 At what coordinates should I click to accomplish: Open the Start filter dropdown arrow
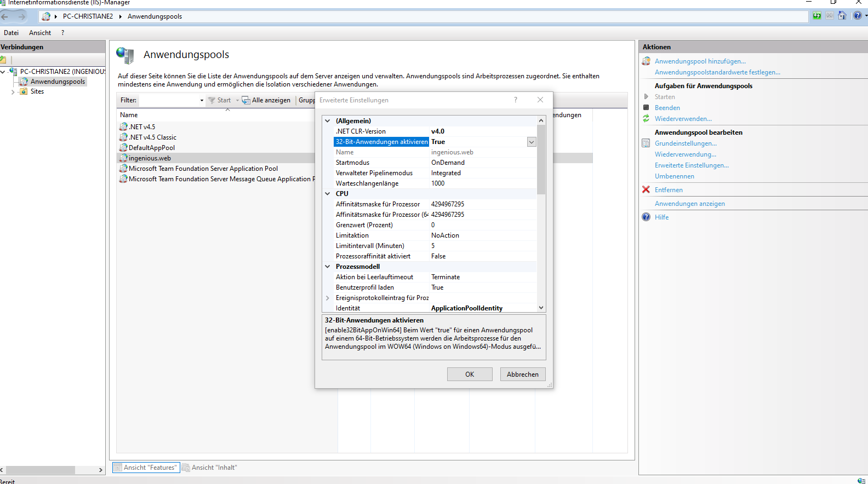click(x=237, y=100)
